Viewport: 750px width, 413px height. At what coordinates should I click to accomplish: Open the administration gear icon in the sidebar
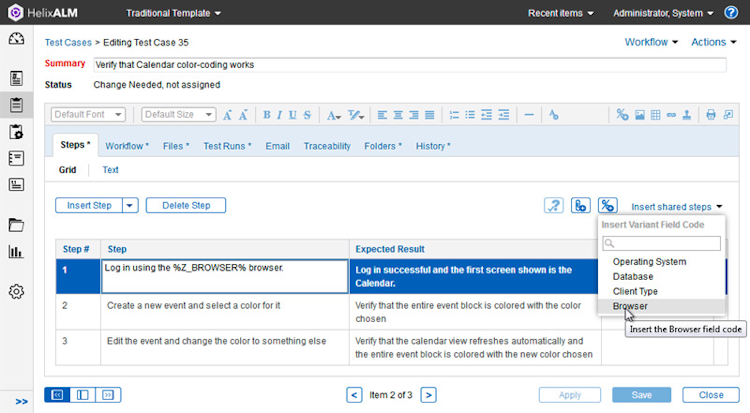pyautogui.click(x=16, y=291)
